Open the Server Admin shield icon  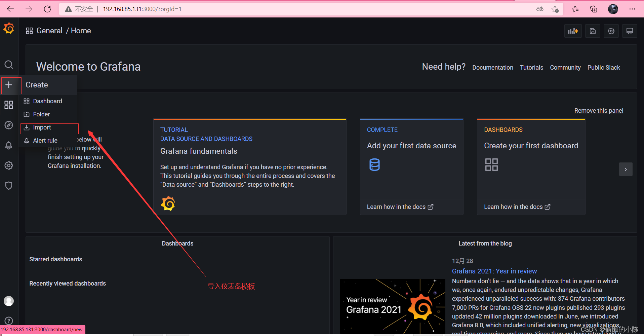coord(9,186)
